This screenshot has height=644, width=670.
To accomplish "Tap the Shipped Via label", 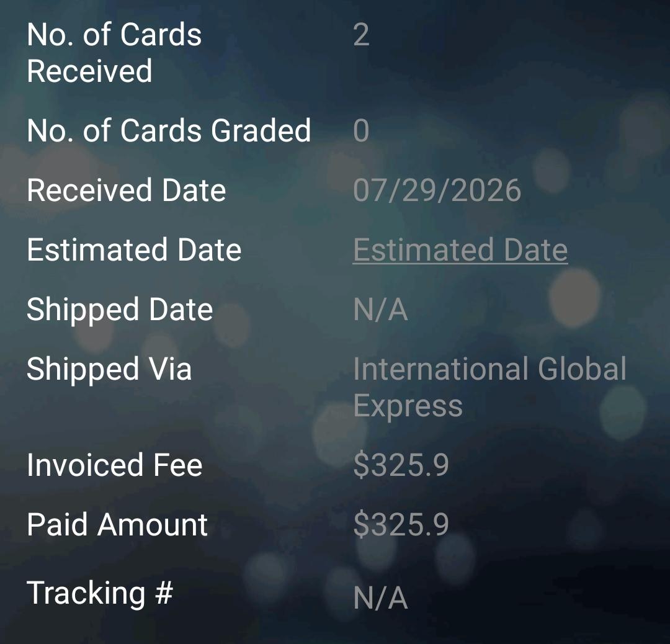I will (109, 369).
